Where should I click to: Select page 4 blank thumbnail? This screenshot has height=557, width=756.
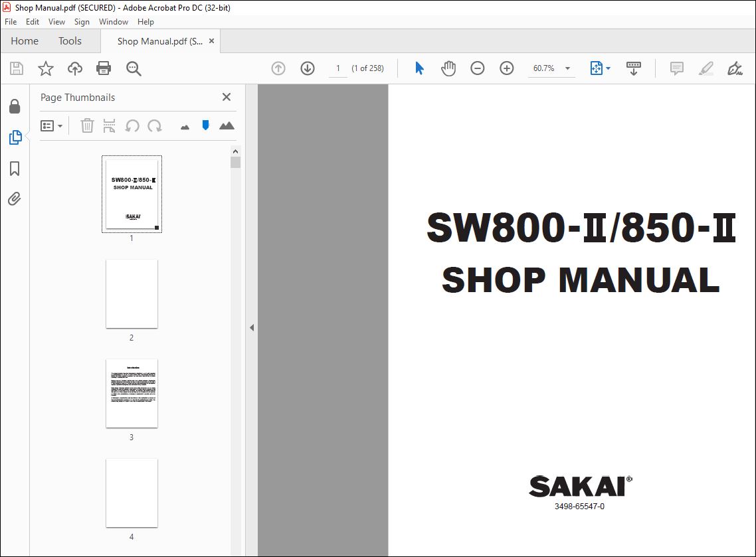click(132, 493)
